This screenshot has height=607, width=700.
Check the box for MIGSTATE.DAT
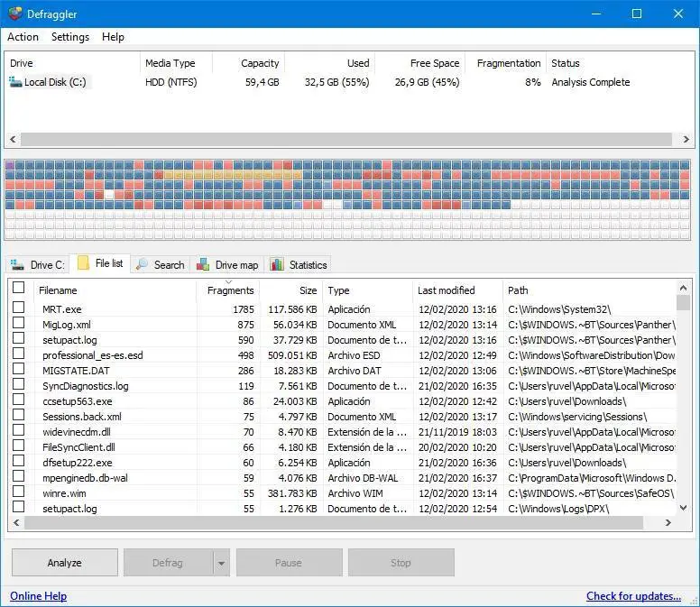(18, 369)
